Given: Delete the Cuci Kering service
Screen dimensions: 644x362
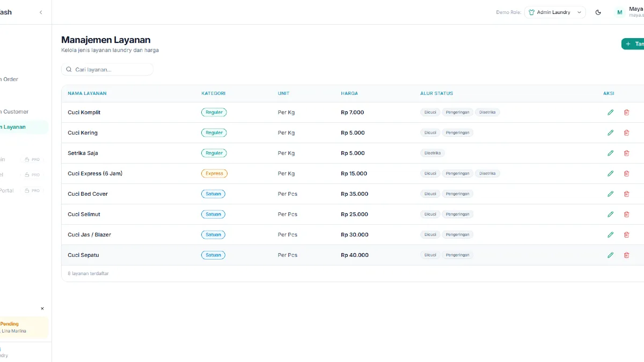Looking at the screenshot, I should click(x=626, y=132).
